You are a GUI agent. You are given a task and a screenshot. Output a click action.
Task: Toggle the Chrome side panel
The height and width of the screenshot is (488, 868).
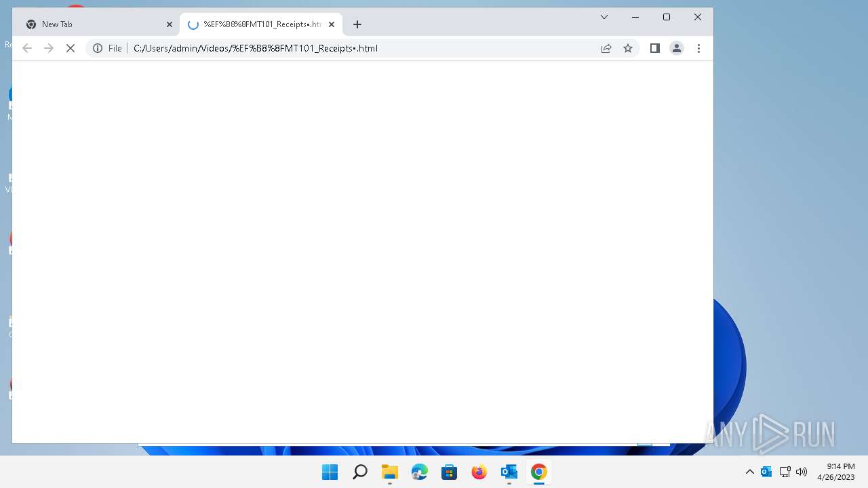coord(655,48)
